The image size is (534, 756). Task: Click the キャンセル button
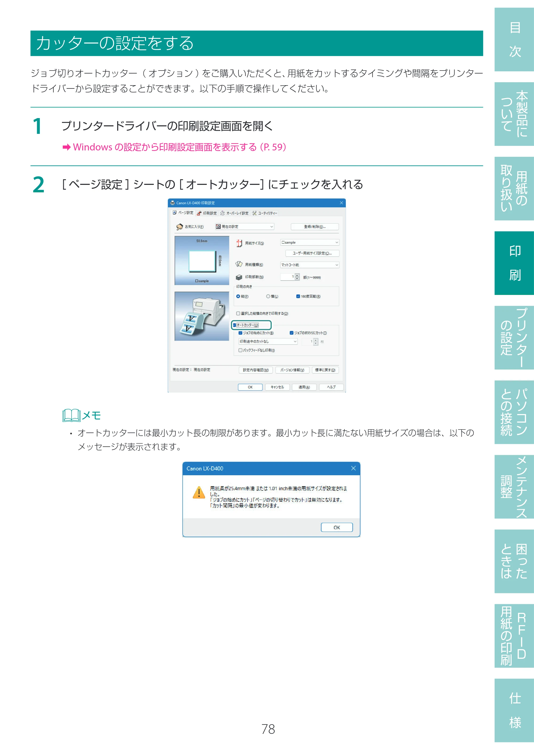(x=277, y=387)
